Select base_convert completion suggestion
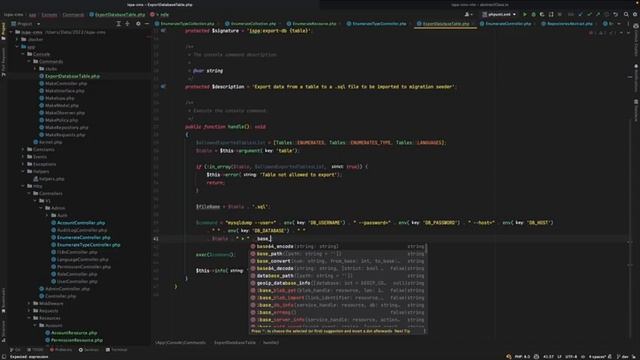The height and width of the screenshot is (360, 640). tap(338, 261)
